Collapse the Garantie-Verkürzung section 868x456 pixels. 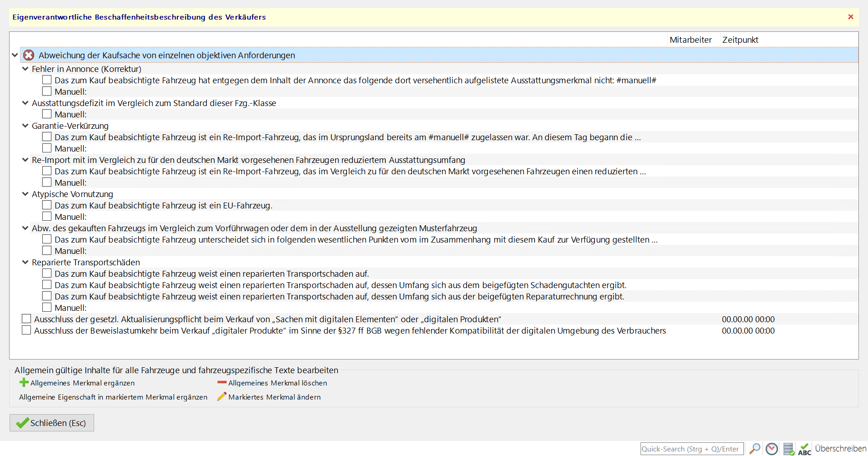[25, 126]
